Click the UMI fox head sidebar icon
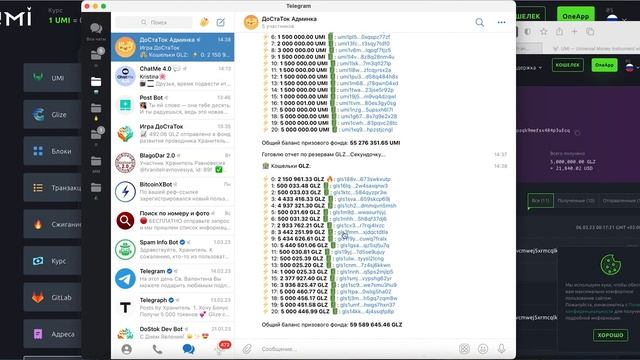The width and height of the screenshot is (640, 360). coord(38,78)
